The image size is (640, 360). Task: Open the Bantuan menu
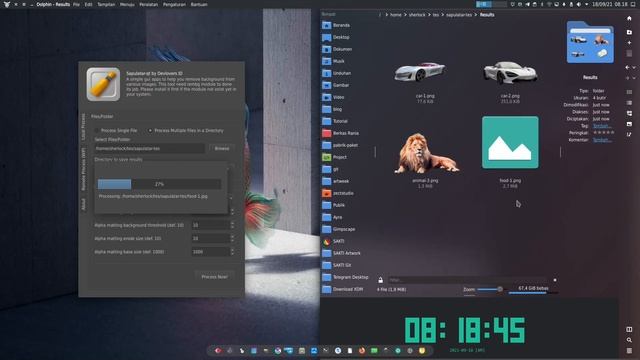199,4
